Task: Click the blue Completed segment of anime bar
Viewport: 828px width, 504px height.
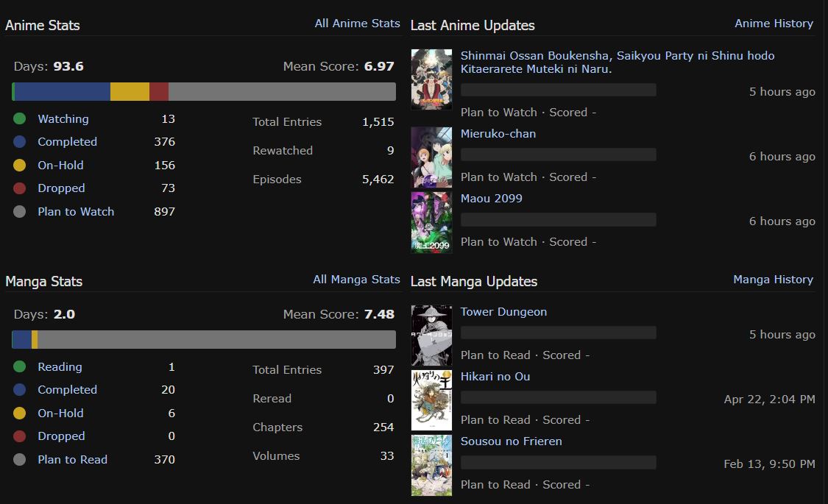Action: [63, 91]
